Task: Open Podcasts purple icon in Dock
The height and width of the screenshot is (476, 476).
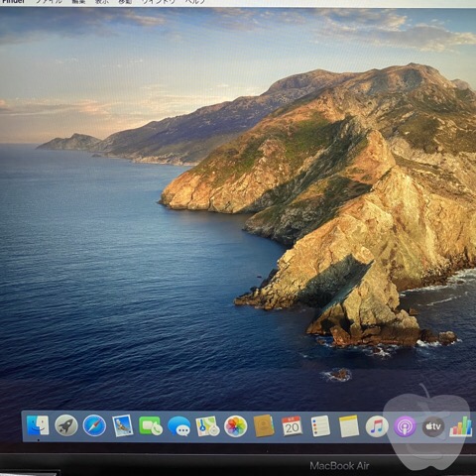Action: pos(405,426)
